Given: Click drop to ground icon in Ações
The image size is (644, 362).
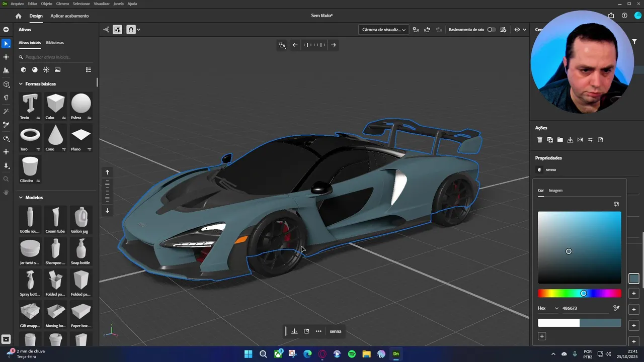Looking at the screenshot, I should [570, 140].
